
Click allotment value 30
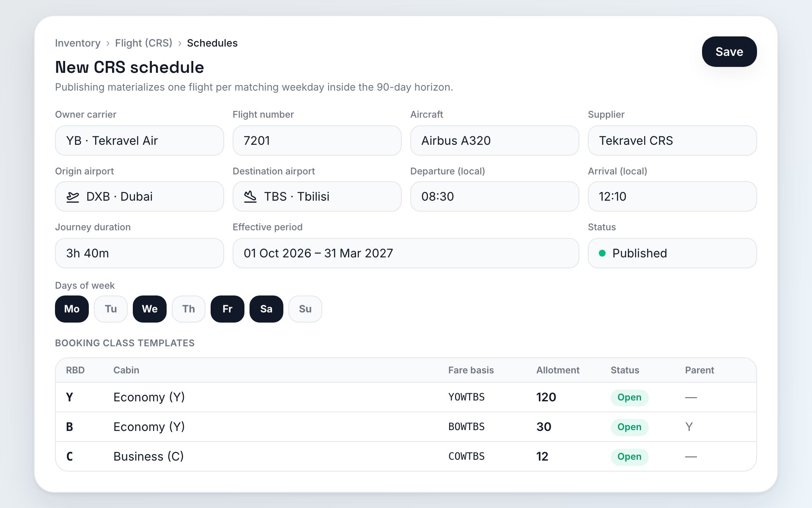[x=544, y=427]
